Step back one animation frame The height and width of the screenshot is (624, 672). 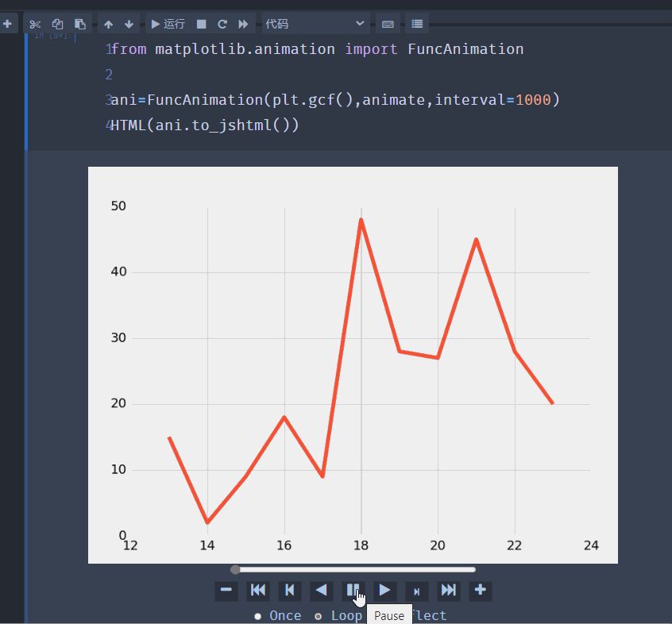click(x=290, y=590)
